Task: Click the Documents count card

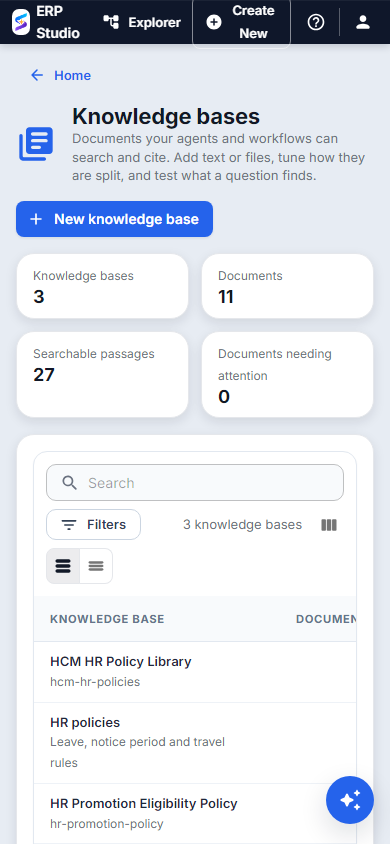Action: 287,286
